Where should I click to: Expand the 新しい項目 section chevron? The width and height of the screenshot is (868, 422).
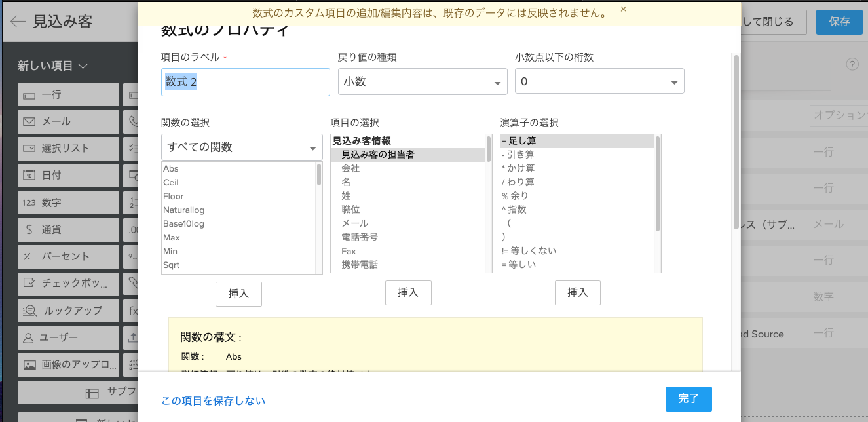(83, 66)
